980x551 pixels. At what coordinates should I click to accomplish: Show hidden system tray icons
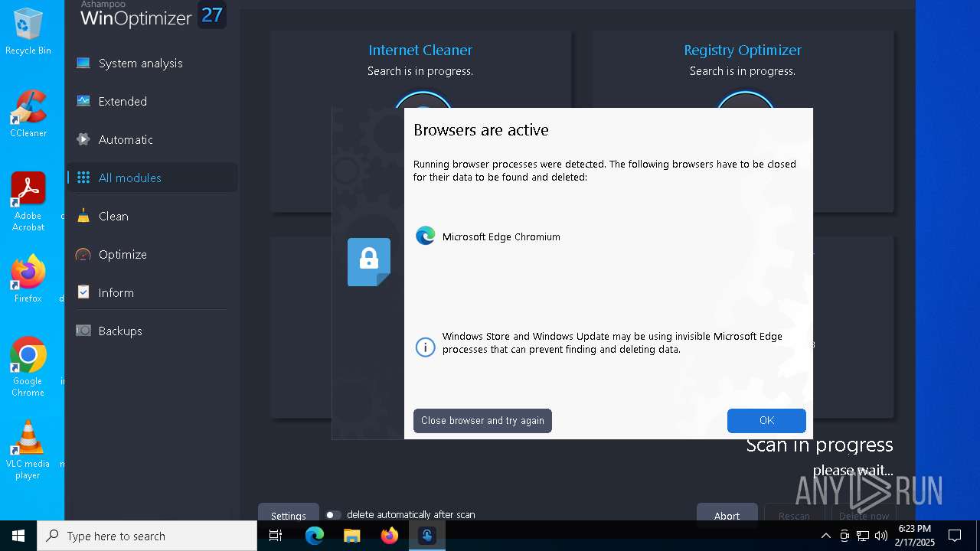click(825, 536)
